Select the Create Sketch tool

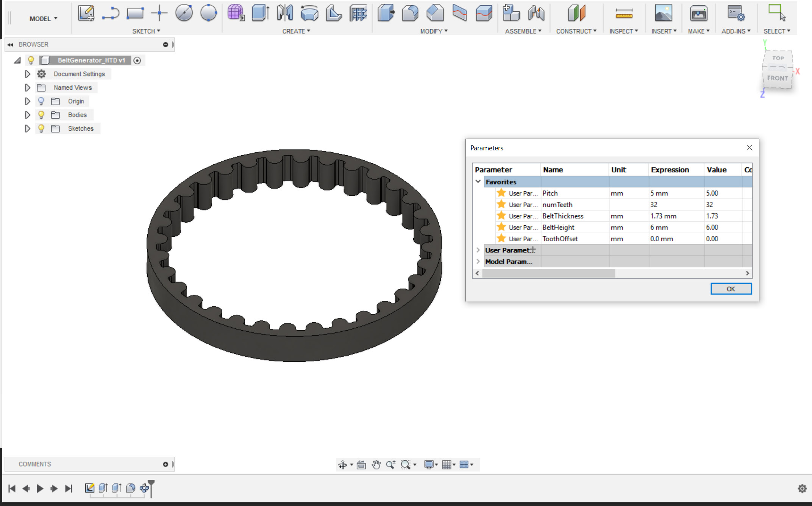pos(86,13)
